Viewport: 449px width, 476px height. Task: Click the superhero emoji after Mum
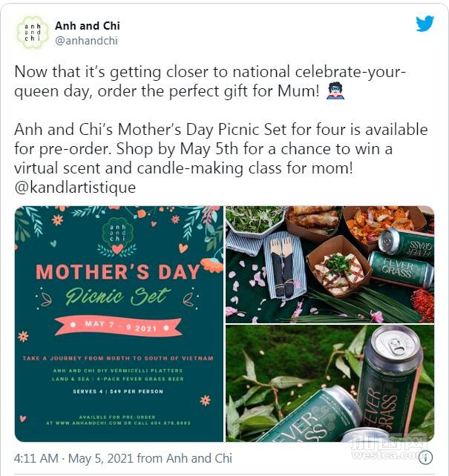coord(335,91)
